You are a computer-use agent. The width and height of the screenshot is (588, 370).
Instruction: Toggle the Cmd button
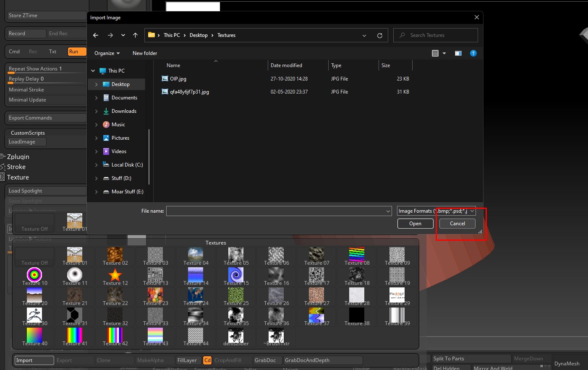point(14,52)
